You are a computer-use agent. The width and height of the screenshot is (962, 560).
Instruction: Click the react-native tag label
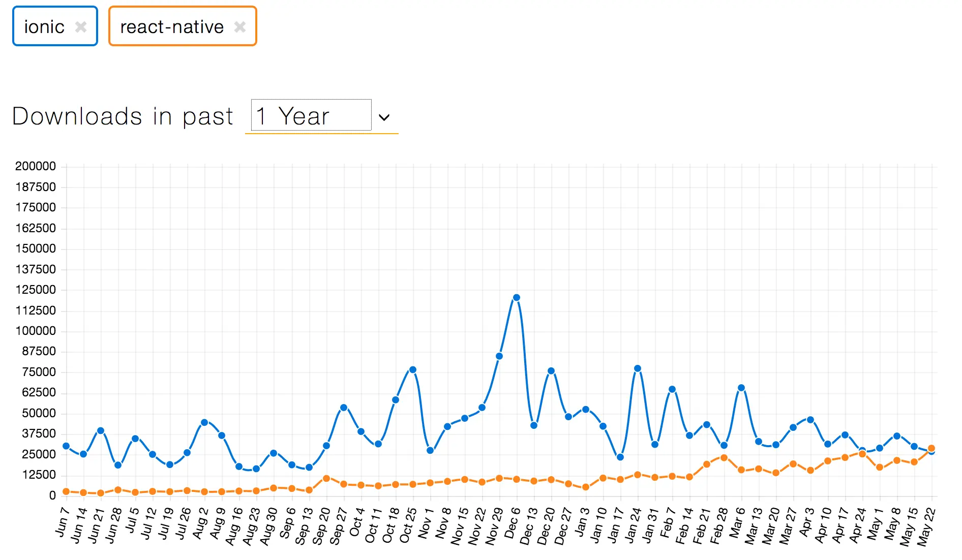(172, 27)
